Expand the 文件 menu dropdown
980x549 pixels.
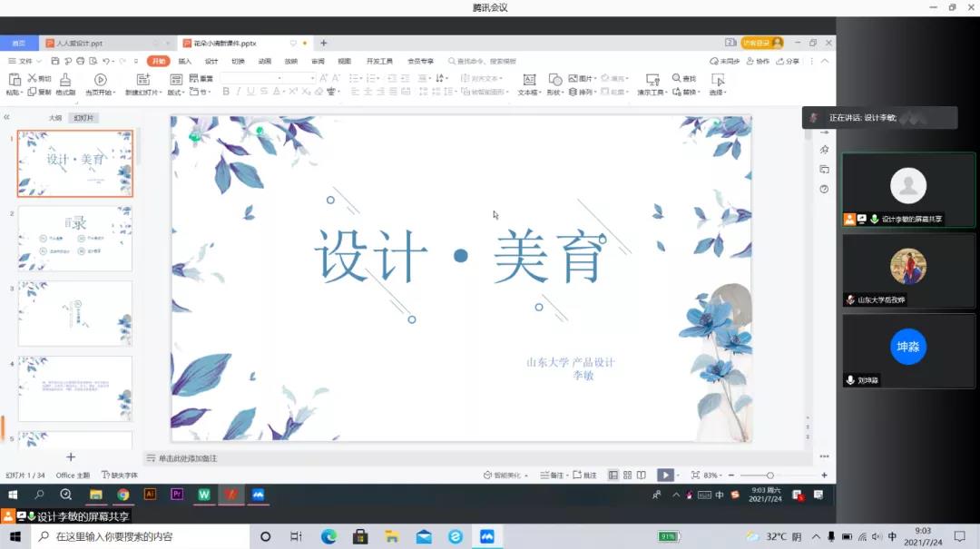coord(39,61)
